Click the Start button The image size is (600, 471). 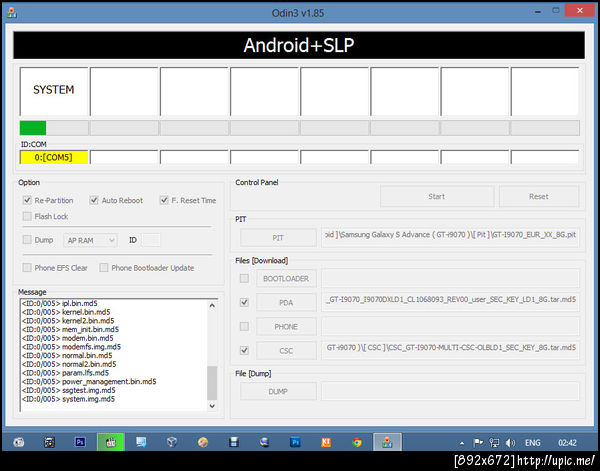[x=437, y=196]
